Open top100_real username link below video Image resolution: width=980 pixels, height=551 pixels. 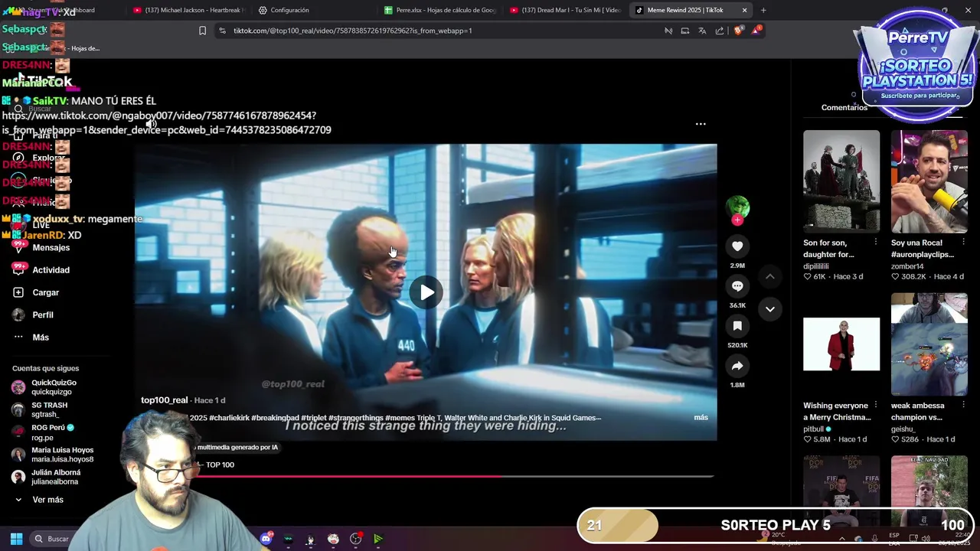164,400
